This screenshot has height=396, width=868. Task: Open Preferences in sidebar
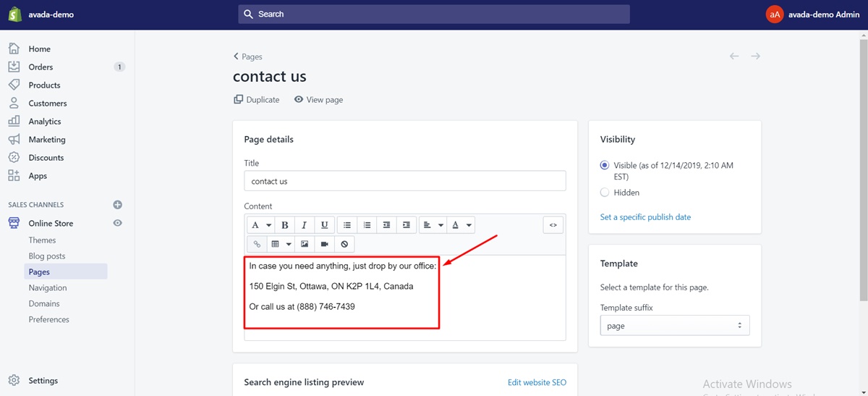coord(49,320)
